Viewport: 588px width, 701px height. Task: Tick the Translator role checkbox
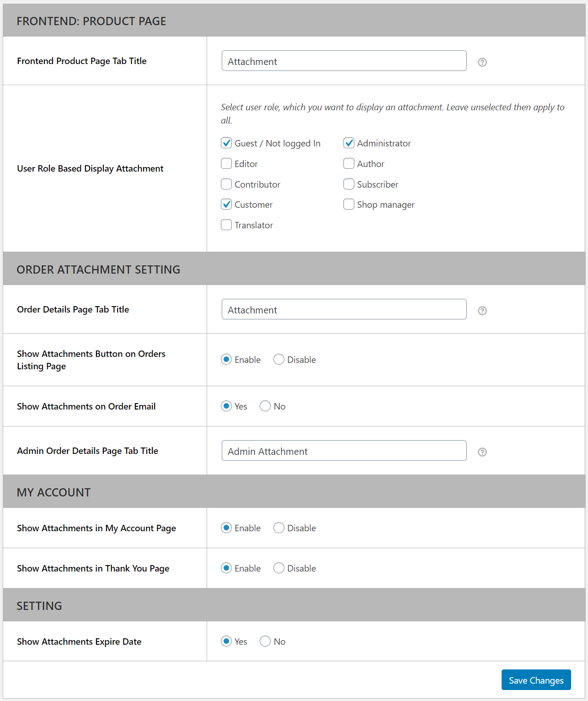(226, 225)
